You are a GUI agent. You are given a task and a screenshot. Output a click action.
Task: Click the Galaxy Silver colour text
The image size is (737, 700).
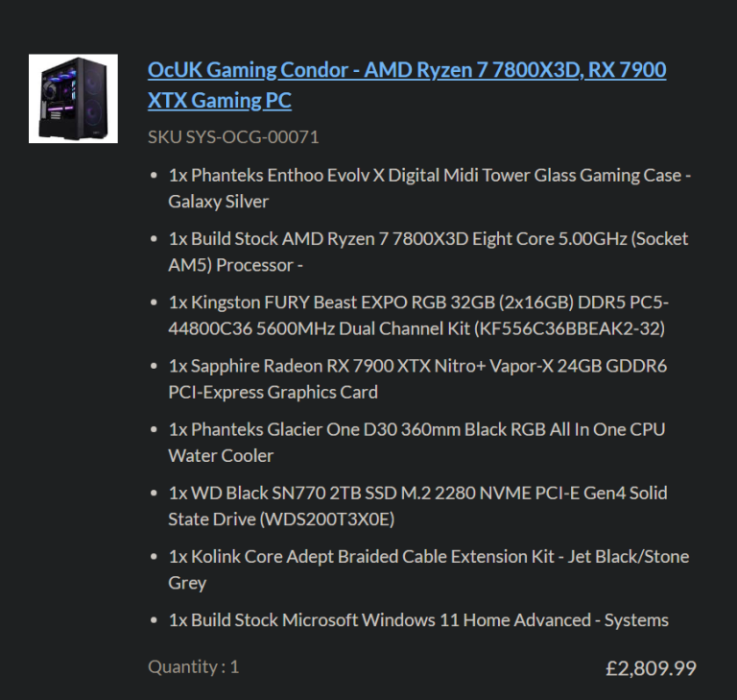pos(219,202)
